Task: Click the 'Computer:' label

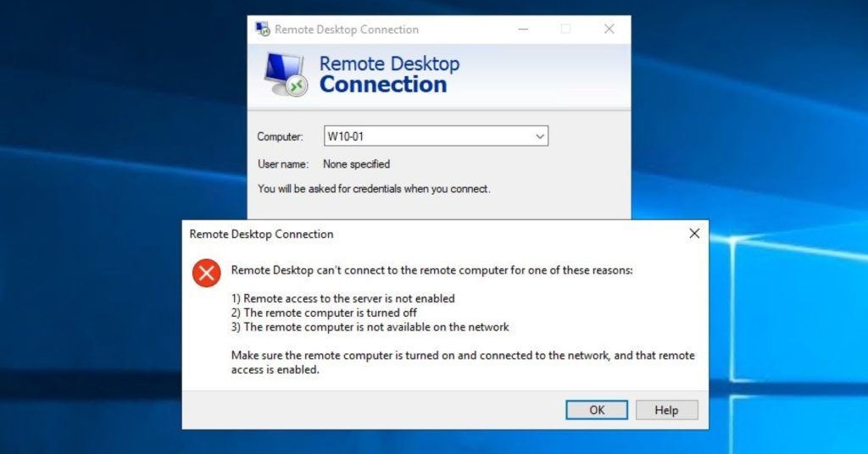Action: pos(280,136)
